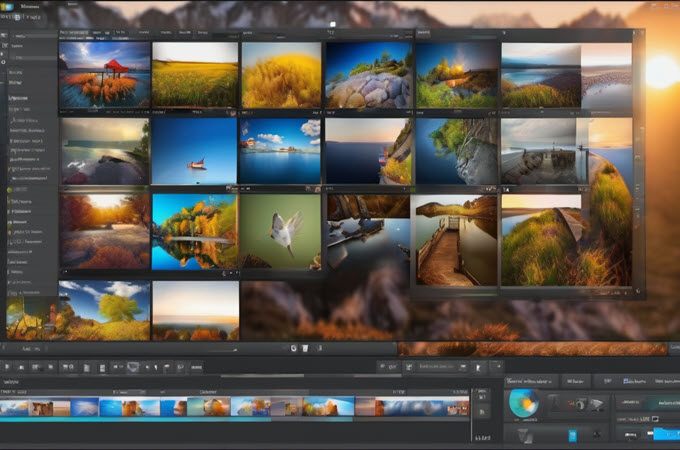Select the rocky shore with boulders photo
680x450 pixels.
tap(369, 75)
